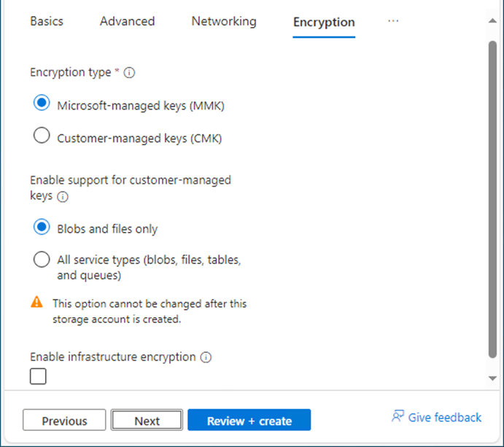Screen dimensions: 504x447
Task: Click the scroll down arrow
Action: [492, 378]
